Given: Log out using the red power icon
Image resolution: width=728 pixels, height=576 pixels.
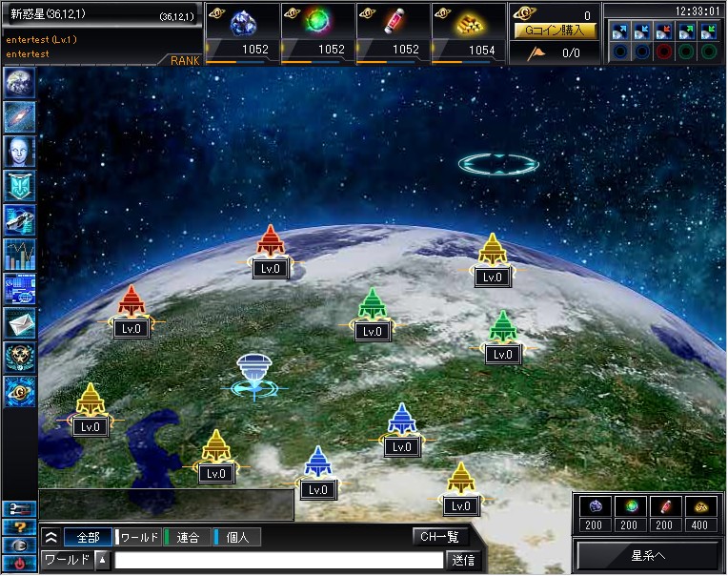Looking at the screenshot, I should coord(19,564).
